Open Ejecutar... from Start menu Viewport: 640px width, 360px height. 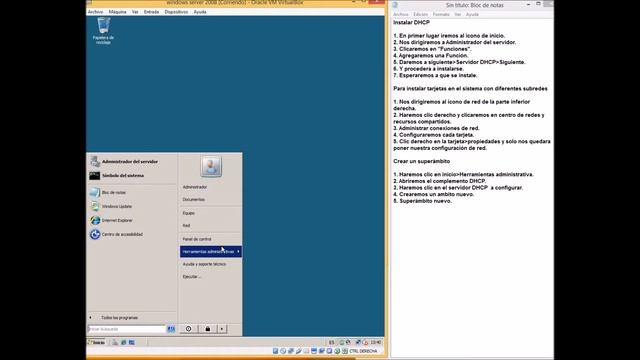point(191,277)
